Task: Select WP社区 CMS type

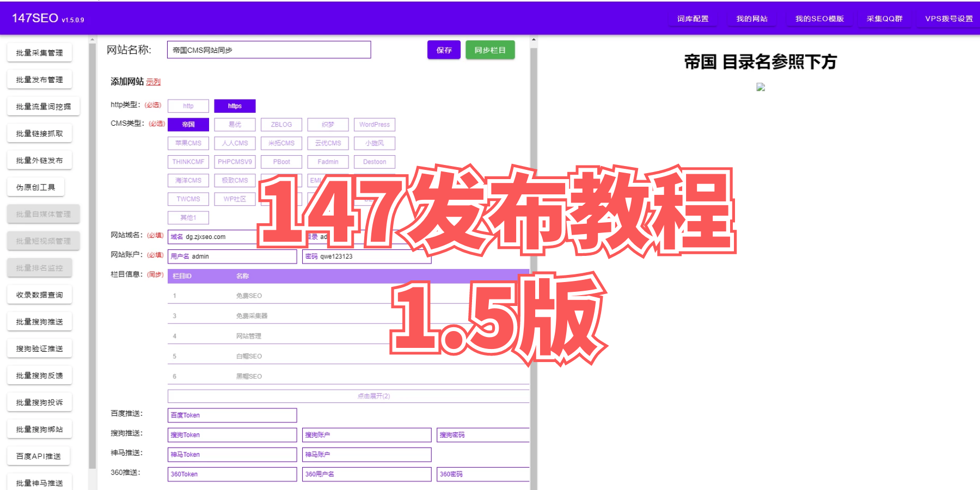Action: 235,199
